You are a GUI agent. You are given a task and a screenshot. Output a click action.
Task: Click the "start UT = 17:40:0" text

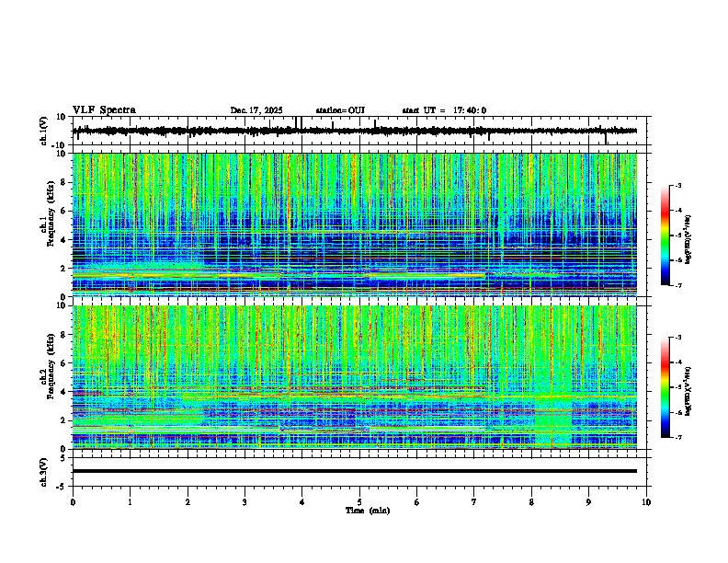click(x=444, y=110)
